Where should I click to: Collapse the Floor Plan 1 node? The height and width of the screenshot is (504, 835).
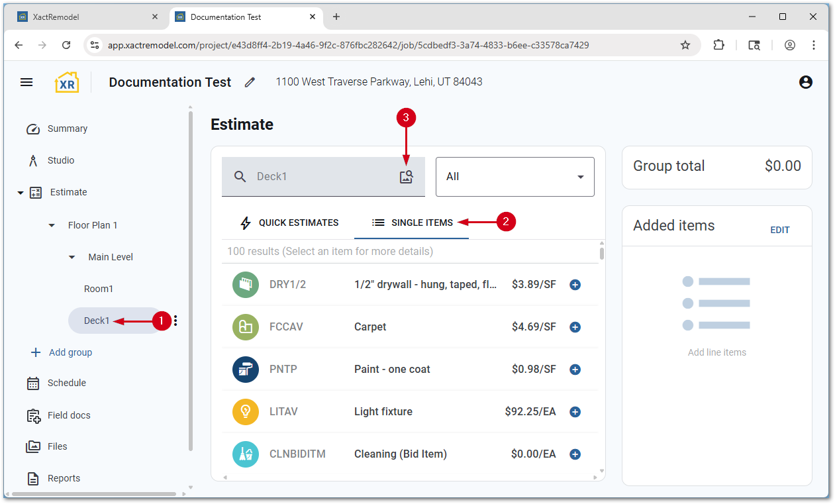click(x=52, y=226)
